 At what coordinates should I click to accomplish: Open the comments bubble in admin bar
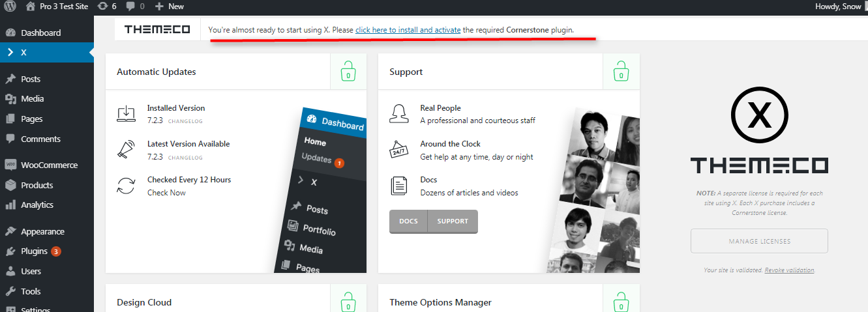pos(135,7)
